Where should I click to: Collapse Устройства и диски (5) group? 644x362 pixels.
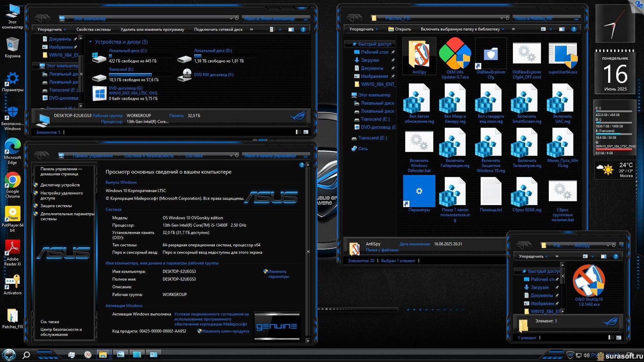click(x=91, y=42)
